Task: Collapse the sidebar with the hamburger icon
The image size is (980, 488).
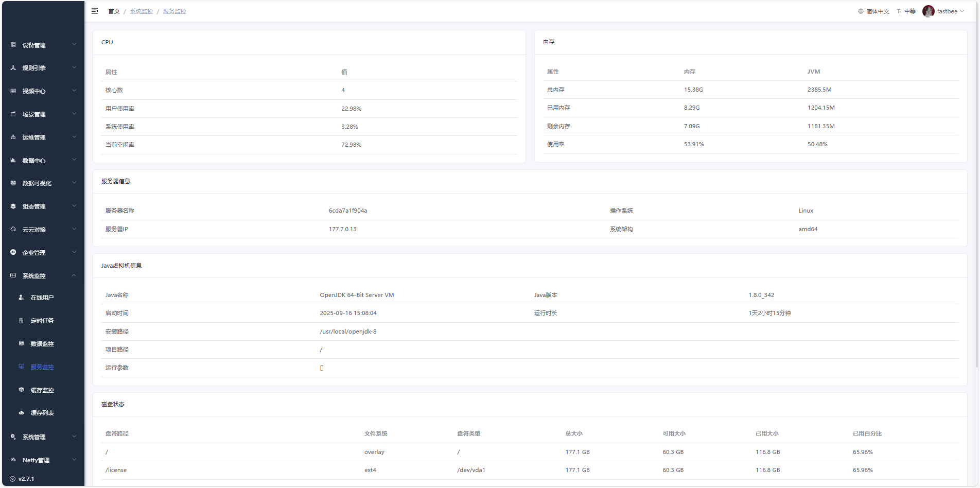Action: point(95,11)
